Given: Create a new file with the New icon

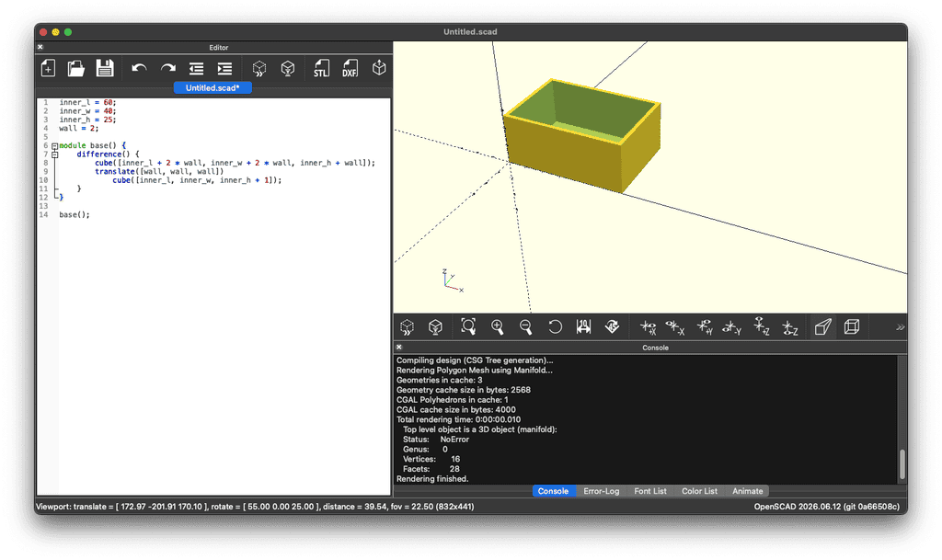Looking at the screenshot, I should (x=48, y=68).
